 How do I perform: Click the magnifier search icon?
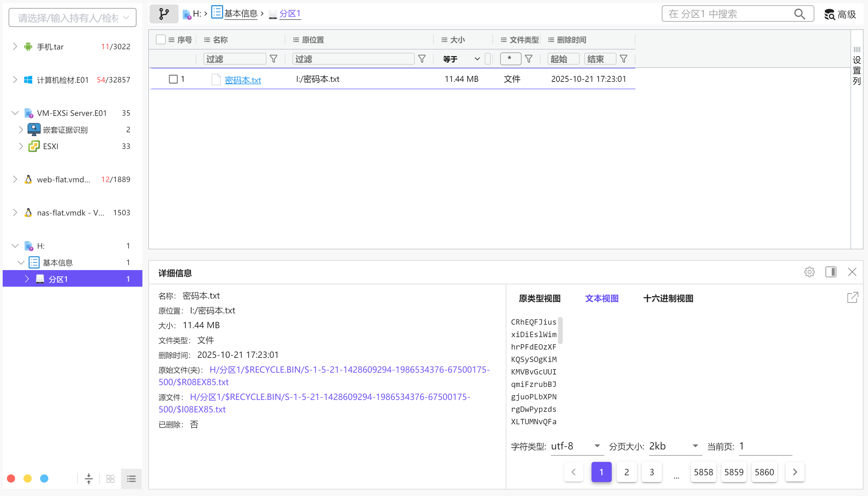click(799, 14)
